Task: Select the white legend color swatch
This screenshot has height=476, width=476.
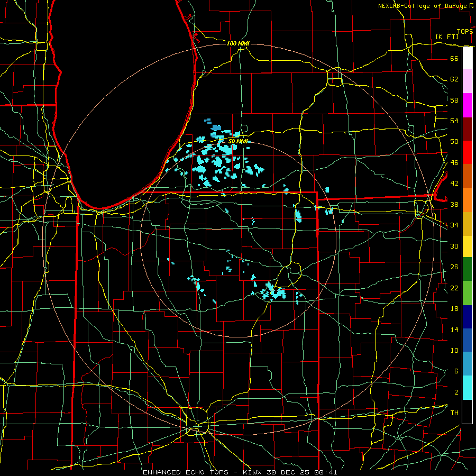Action: [x=467, y=58]
